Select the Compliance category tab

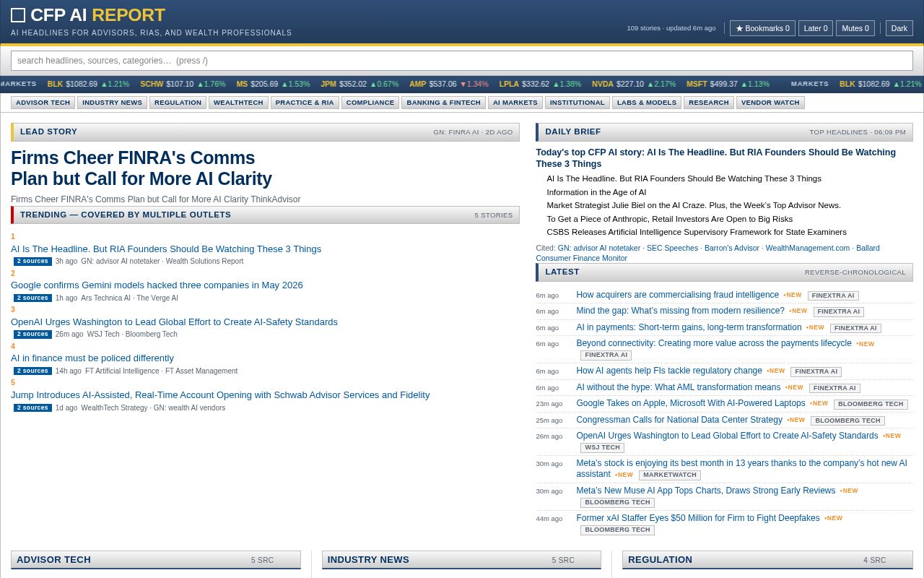point(370,103)
